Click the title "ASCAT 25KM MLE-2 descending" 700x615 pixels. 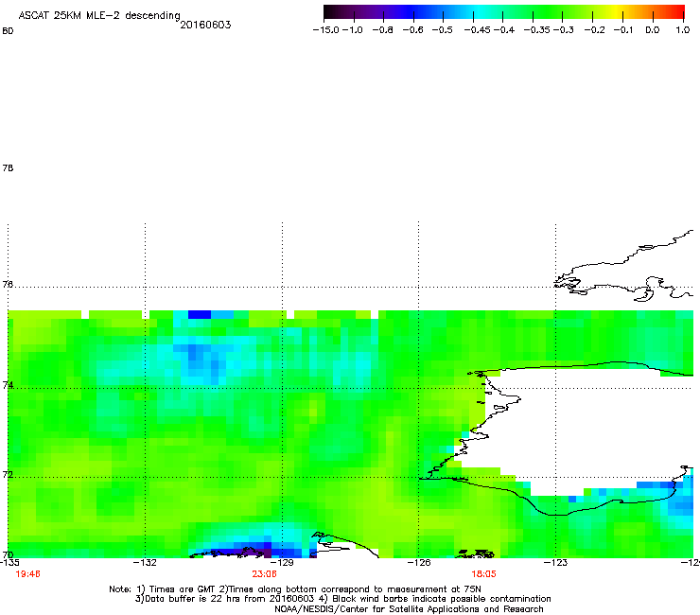99,15
